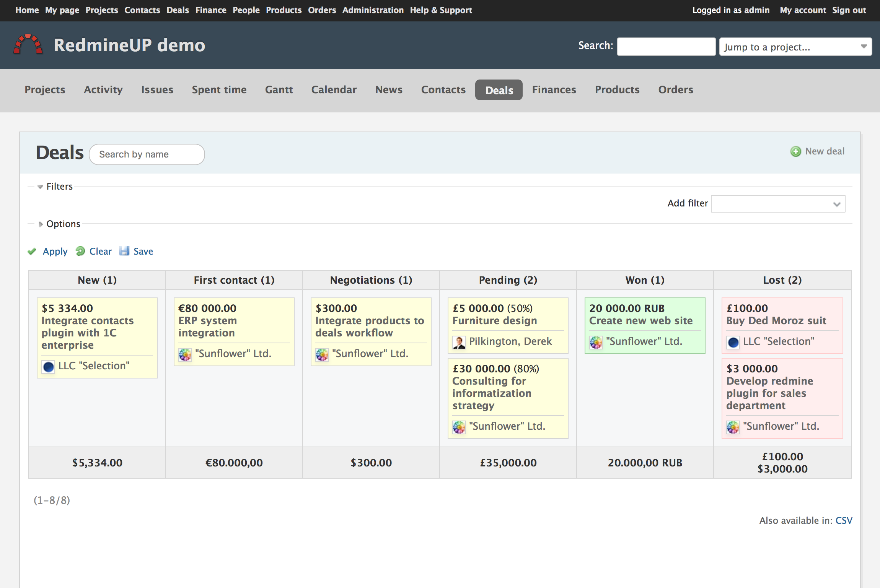
Task: Click the green plus icon beside New deal
Action: click(796, 152)
